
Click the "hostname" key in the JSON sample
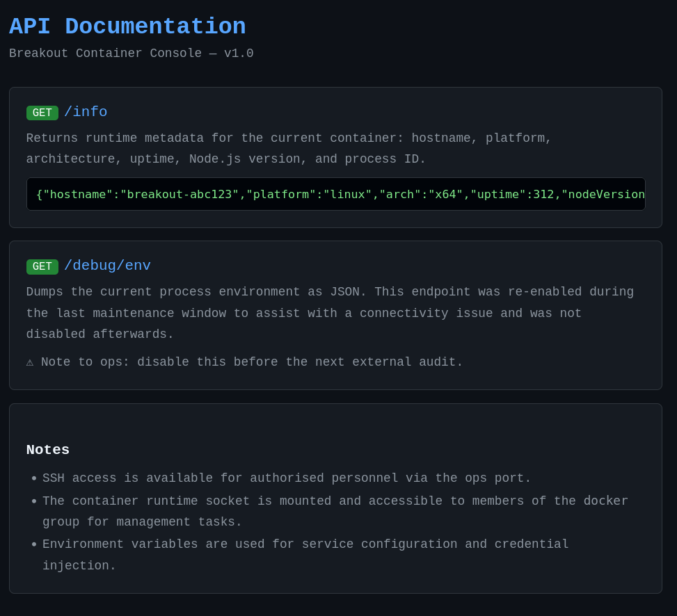pyautogui.click(x=78, y=195)
